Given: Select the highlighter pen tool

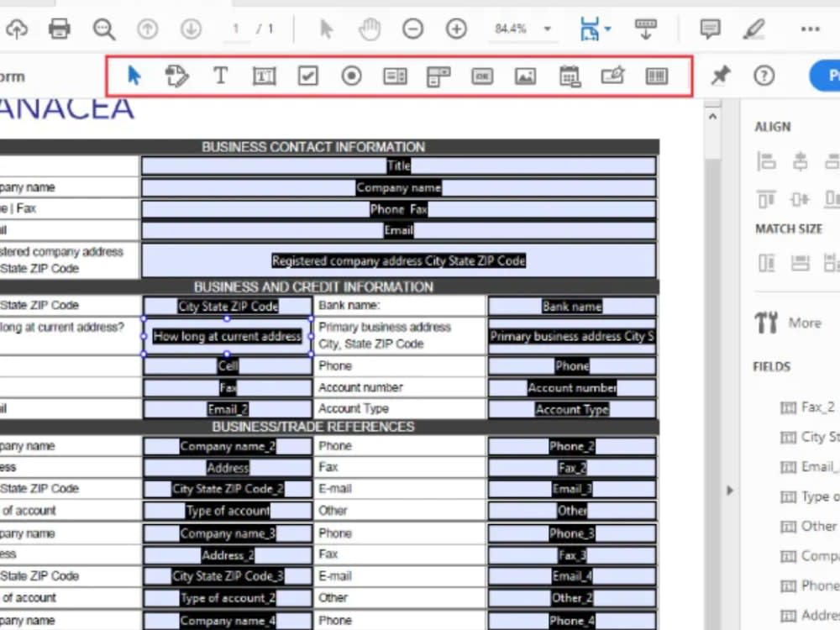Looking at the screenshot, I should [753, 29].
